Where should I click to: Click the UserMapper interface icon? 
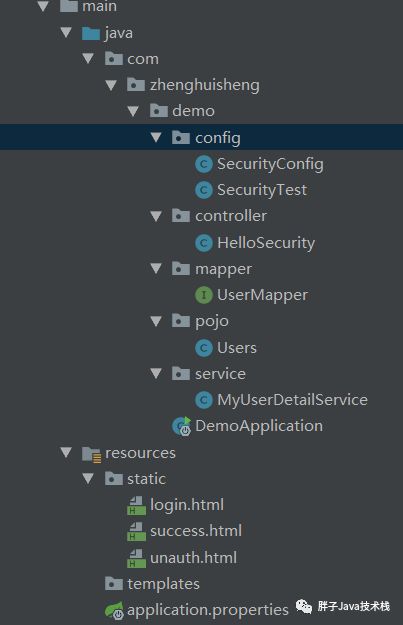click(204, 295)
